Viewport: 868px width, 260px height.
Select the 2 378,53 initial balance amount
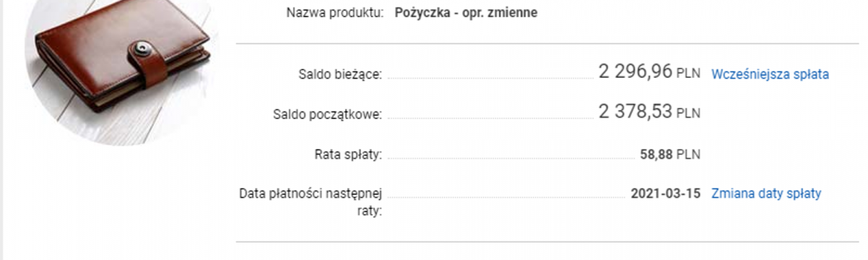click(x=635, y=111)
